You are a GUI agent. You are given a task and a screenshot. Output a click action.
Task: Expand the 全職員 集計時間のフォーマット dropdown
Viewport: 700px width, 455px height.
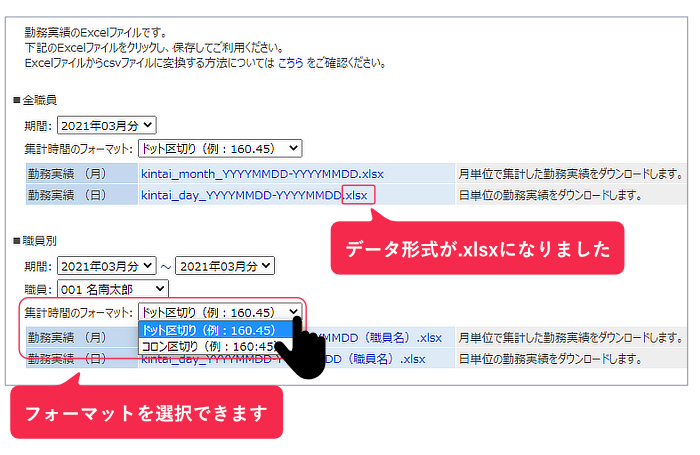coord(219,148)
